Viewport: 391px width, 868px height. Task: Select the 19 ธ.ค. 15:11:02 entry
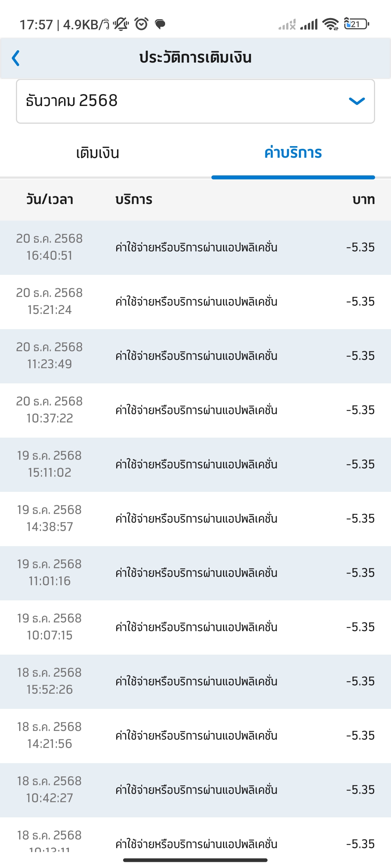(195, 464)
